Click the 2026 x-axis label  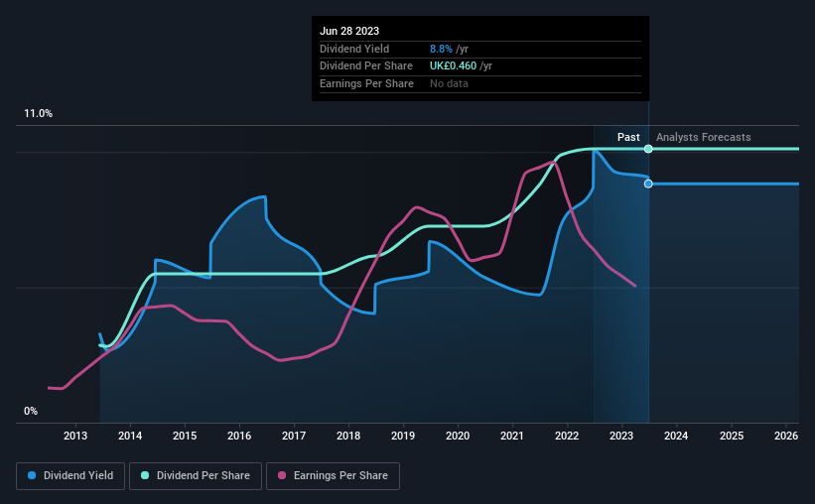point(786,436)
